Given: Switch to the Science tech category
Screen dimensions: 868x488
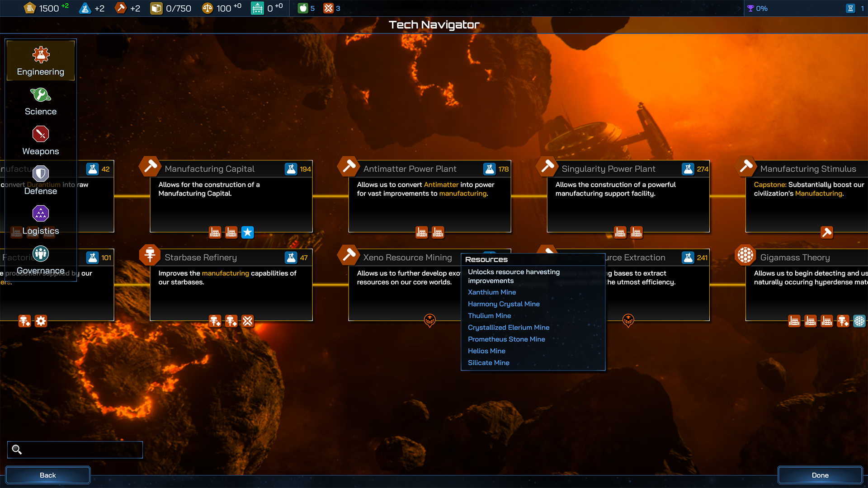Looking at the screenshot, I should coord(41,101).
